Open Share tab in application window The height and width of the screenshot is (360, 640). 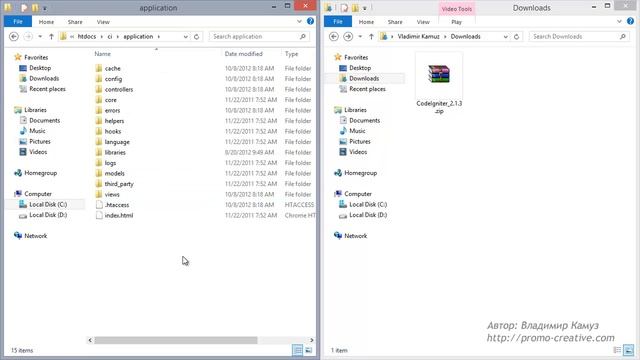75,22
